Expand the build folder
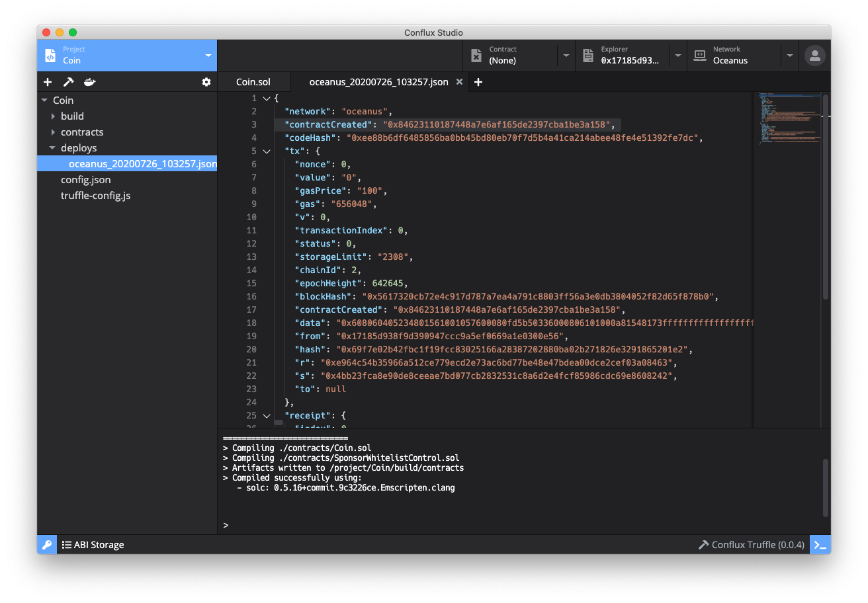This screenshot has width=868, height=603. click(x=53, y=116)
